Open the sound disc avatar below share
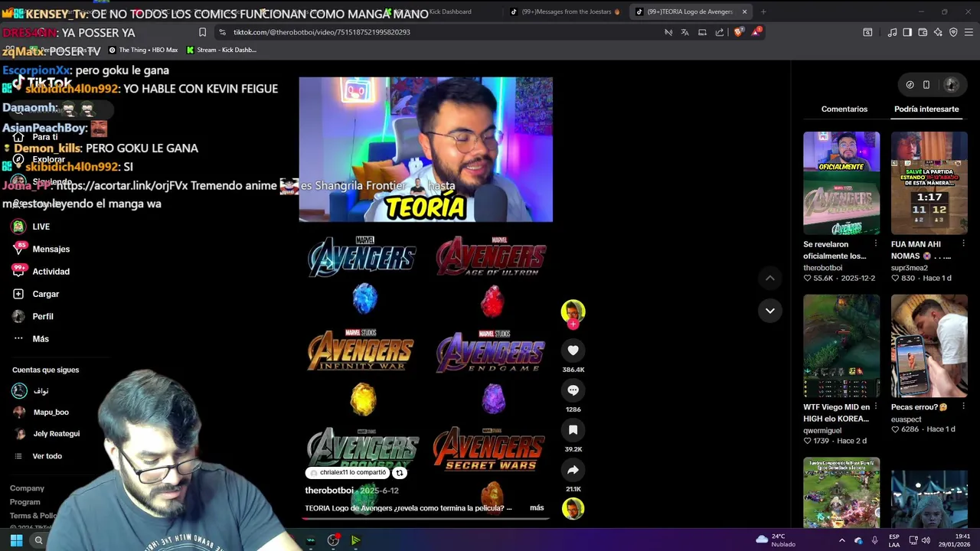Screen dimensions: 980x551 tap(573, 508)
